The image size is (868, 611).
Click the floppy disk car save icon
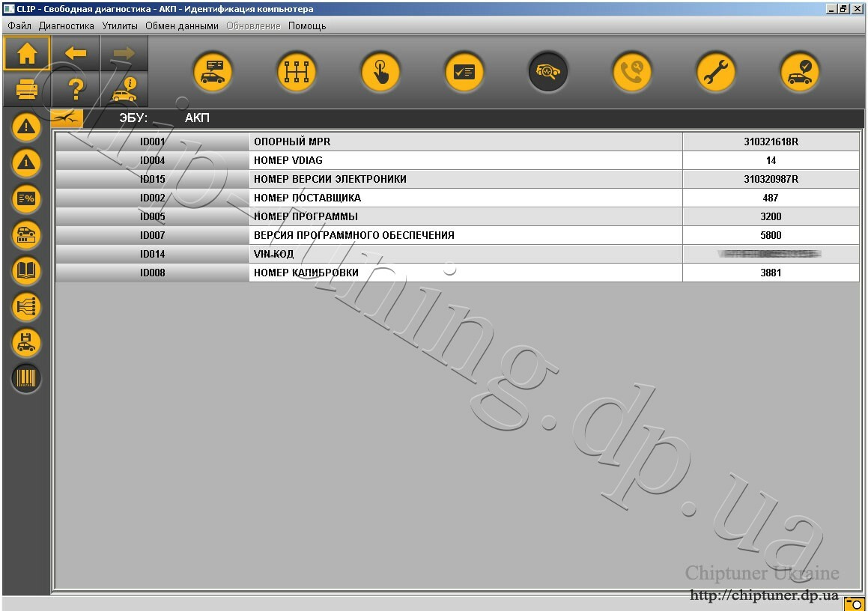[26, 343]
